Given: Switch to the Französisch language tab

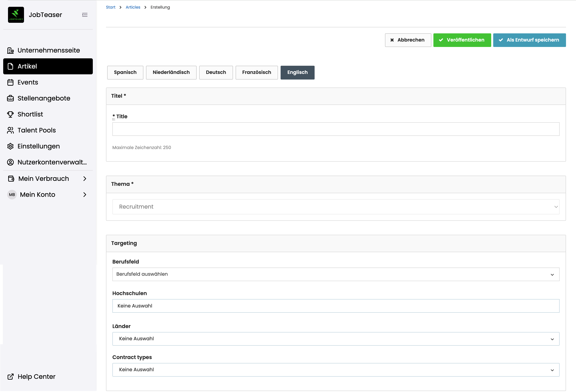Looking at the screenshot, I should [256, 73].
